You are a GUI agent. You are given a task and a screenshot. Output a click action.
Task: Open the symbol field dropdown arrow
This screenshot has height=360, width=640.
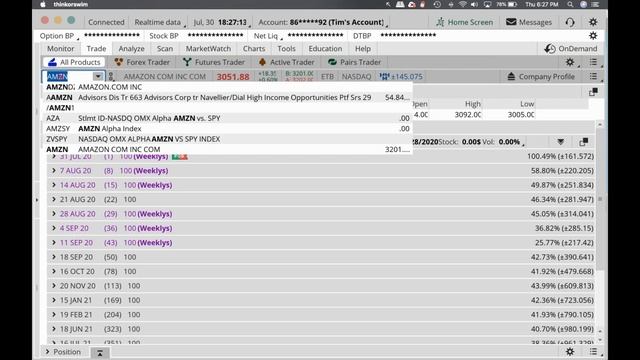click(x=98, y=76)
